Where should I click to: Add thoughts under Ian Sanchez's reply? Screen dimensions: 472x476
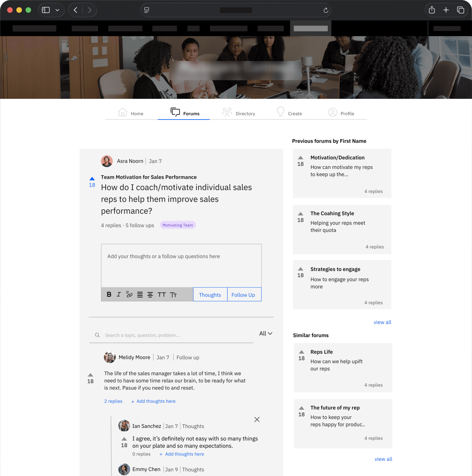click(x=181, y=454)
